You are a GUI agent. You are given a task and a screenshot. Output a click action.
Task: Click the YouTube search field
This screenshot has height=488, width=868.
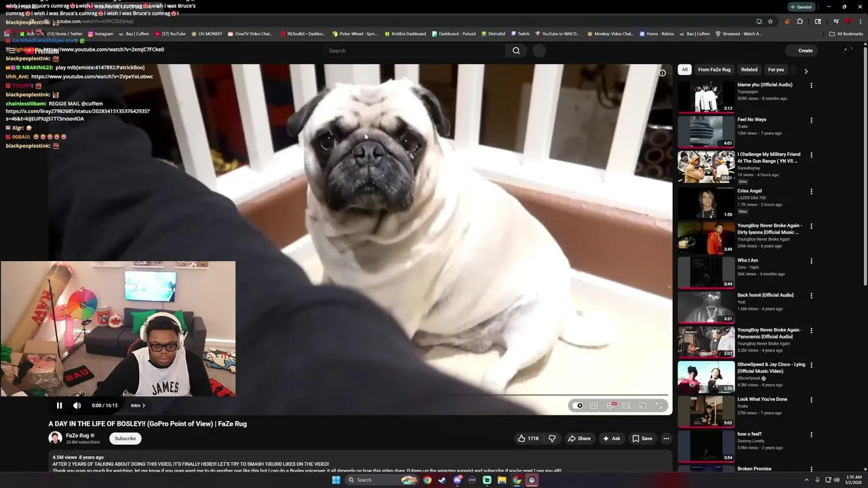click(x=414, y=51)
